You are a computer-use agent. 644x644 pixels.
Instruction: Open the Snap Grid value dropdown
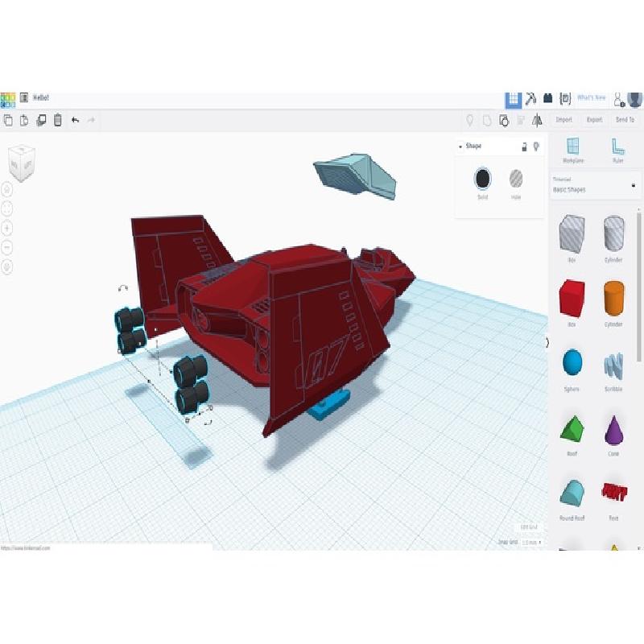coord(532,542)
